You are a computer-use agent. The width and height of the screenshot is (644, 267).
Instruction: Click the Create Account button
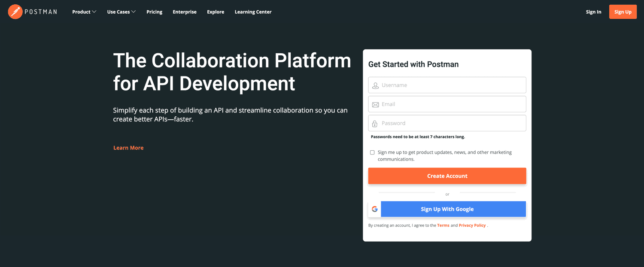[x=447, y=176]
